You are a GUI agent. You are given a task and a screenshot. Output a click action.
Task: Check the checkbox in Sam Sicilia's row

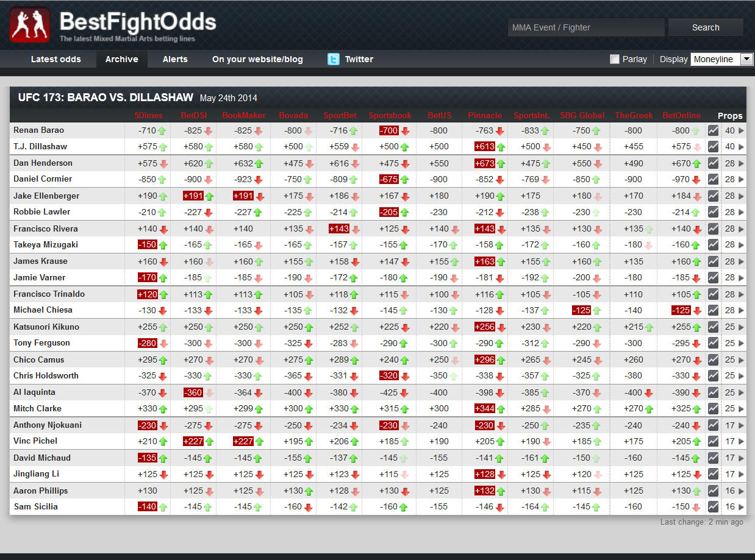coord(713,506)
